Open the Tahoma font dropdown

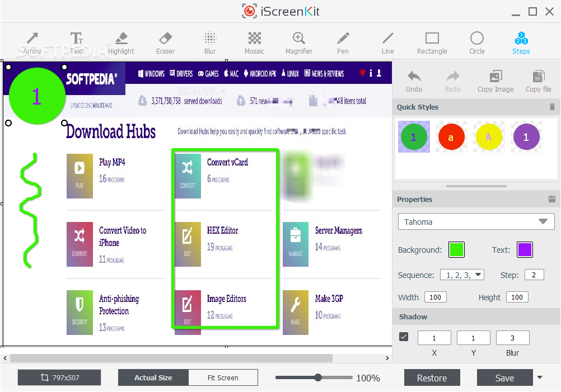(x=476, y=222)
